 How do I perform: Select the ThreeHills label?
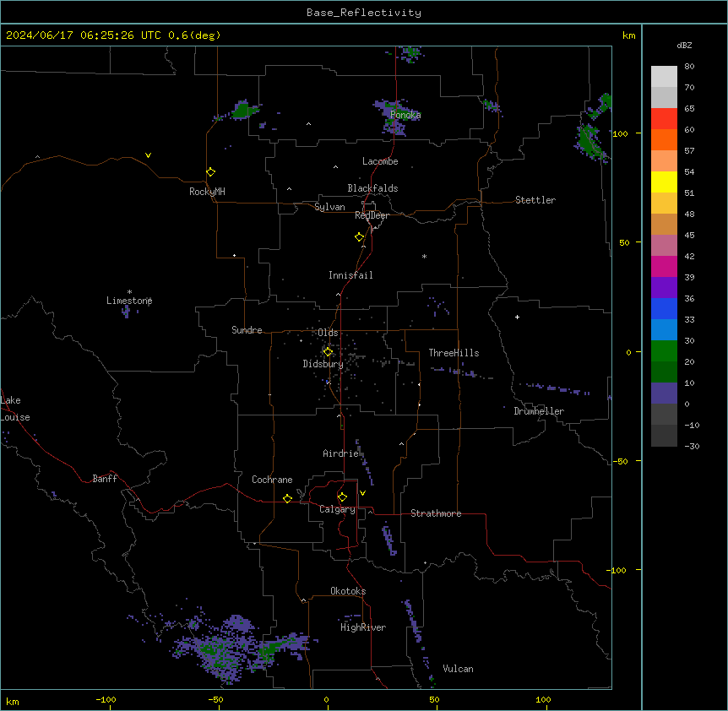click(x=454, y=353)
